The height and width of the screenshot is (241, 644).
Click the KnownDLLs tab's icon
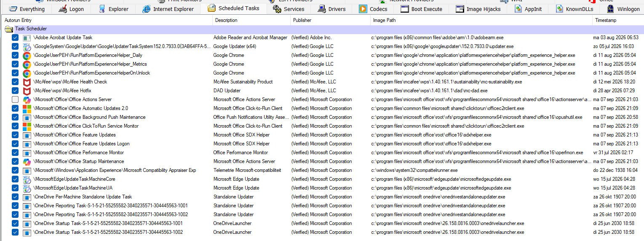[559, 9]
